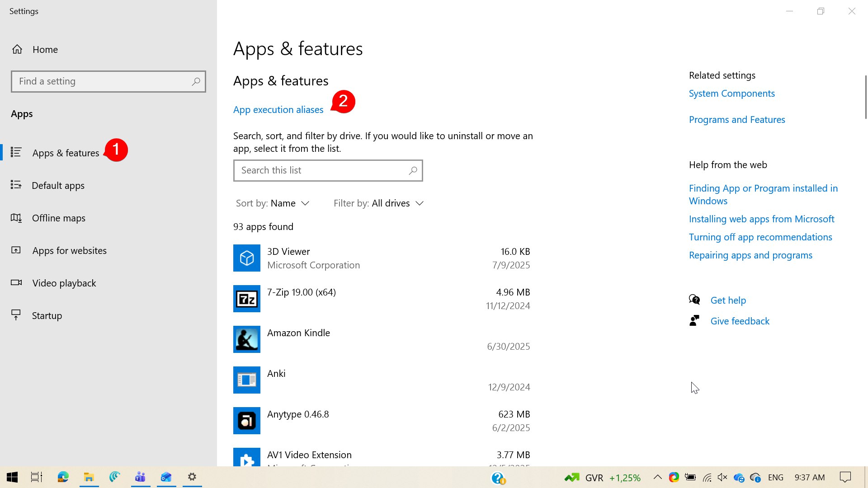Open the Sort by Name dropdown
Image resolution: width=868 pixels, height=488 pixels.
[x=273, y=203]
